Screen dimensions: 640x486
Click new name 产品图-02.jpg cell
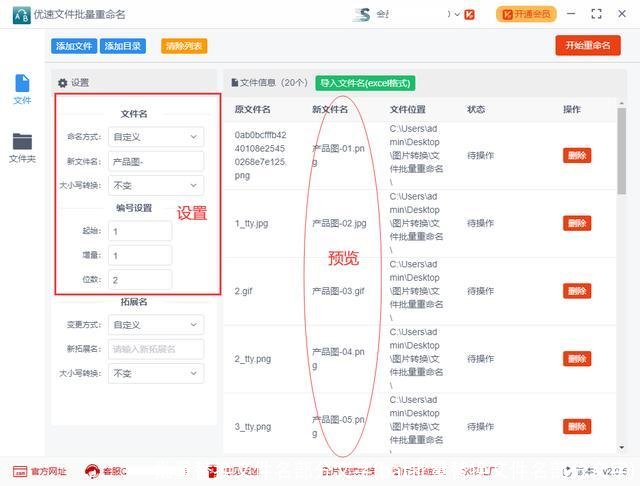339,223
